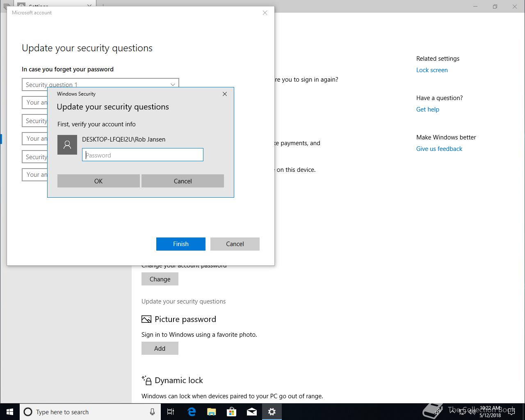Click the Dynamic lock icon

click(146, 380)
